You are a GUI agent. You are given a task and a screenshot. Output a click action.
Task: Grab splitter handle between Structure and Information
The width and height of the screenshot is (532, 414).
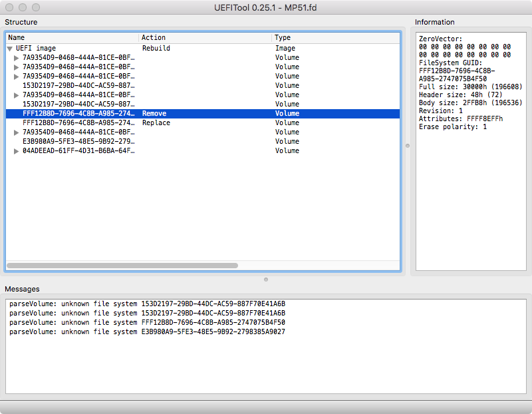tap(408, 146)
